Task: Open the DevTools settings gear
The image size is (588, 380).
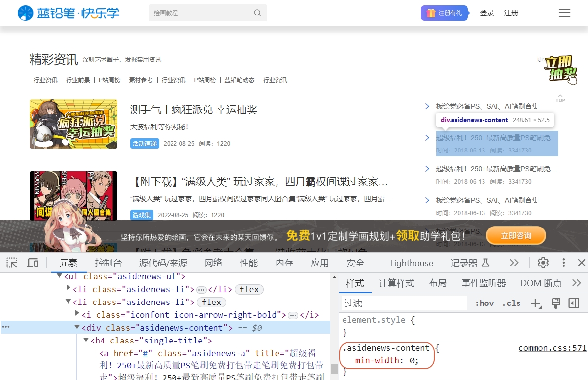Action: pos(543,263)
